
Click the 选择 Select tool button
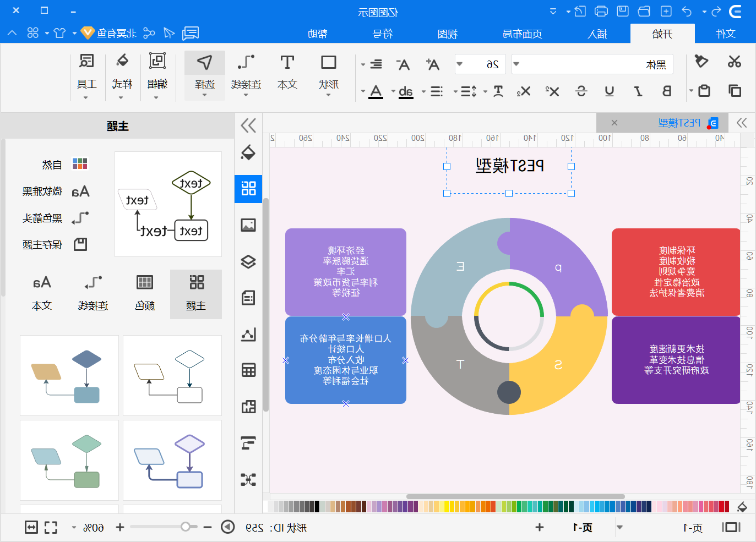(205, 75)
